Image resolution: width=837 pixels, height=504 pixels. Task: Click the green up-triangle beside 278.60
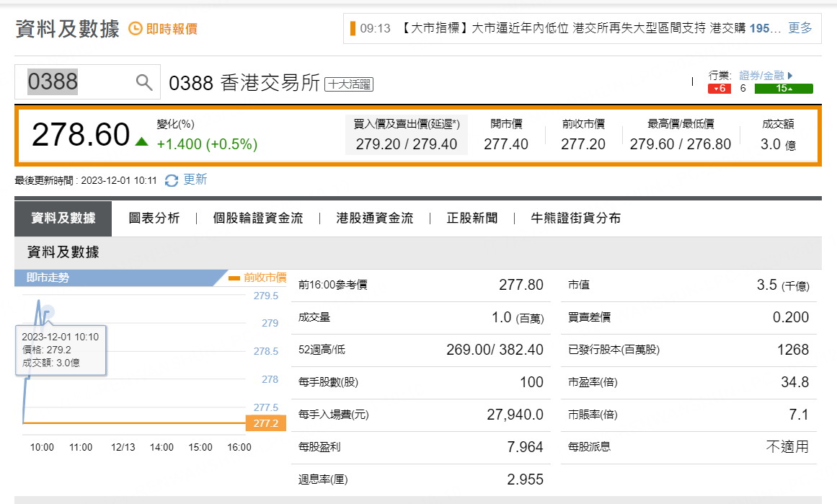click(x=141, y=141)
